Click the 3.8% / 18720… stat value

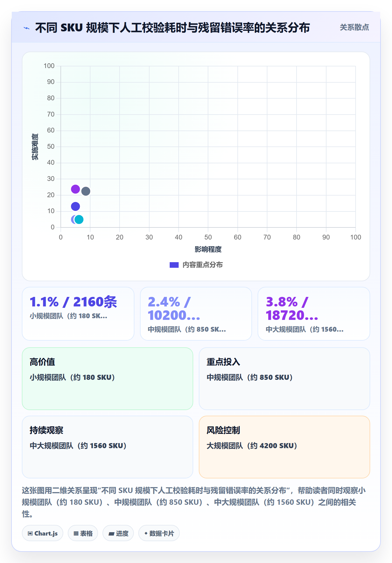[292, 309]
